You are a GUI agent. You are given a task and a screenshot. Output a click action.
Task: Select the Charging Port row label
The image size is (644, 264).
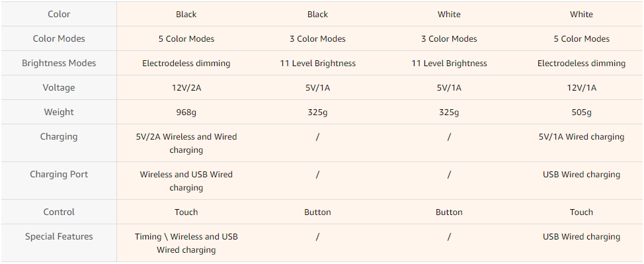click(x=59, y=175)
